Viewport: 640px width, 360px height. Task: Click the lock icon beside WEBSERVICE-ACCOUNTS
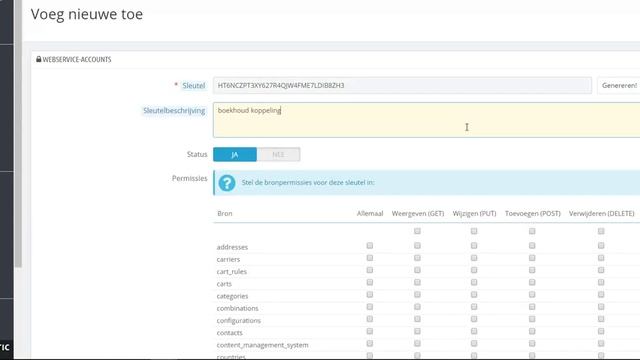pyautogui.click(x=38, y=59)
